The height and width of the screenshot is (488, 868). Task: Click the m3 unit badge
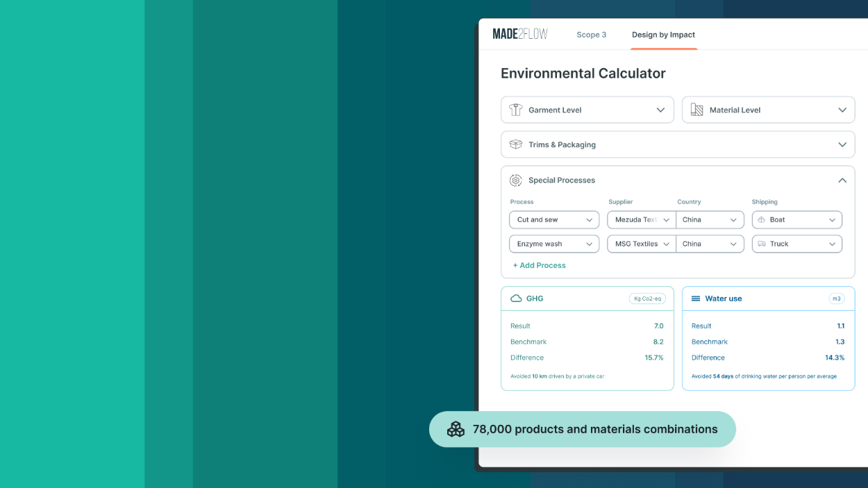point(836,298)
